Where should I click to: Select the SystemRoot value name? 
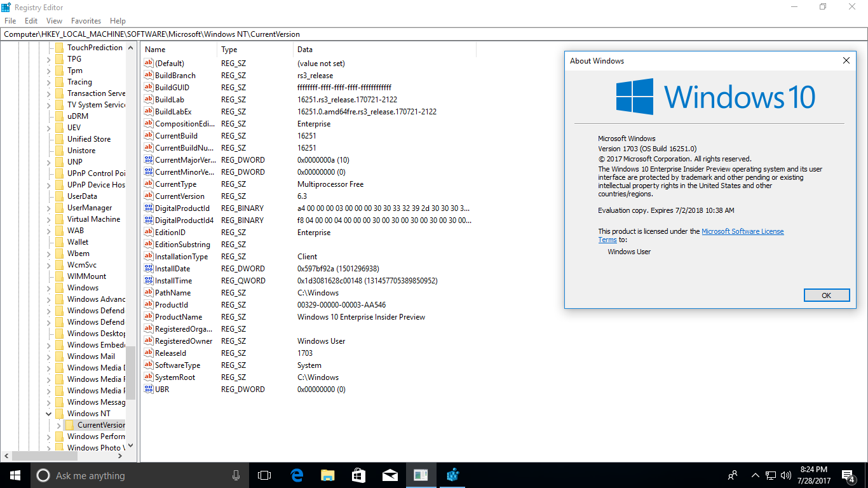pos(175,377)
